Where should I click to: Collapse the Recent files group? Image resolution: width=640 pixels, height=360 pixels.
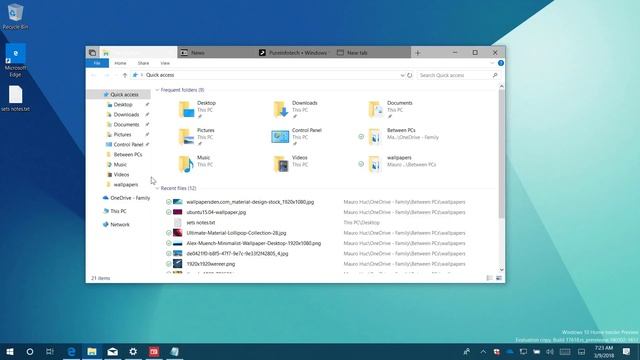[x=158, y=188]
